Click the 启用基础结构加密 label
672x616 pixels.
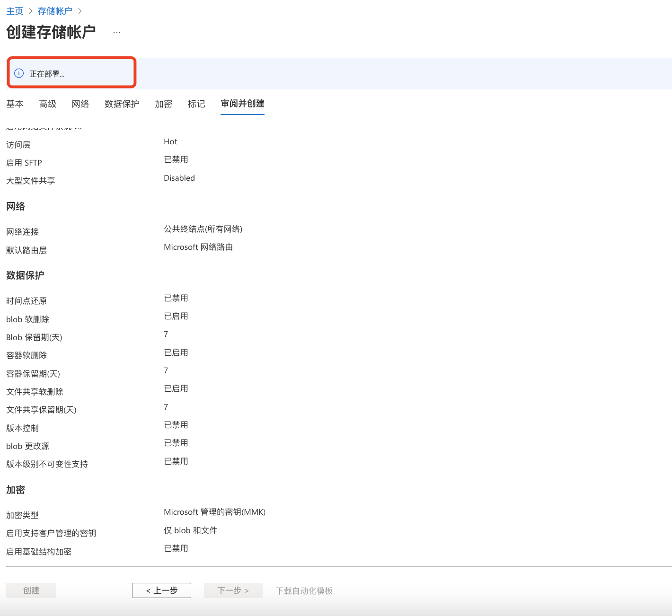click(x=39, y=552)
